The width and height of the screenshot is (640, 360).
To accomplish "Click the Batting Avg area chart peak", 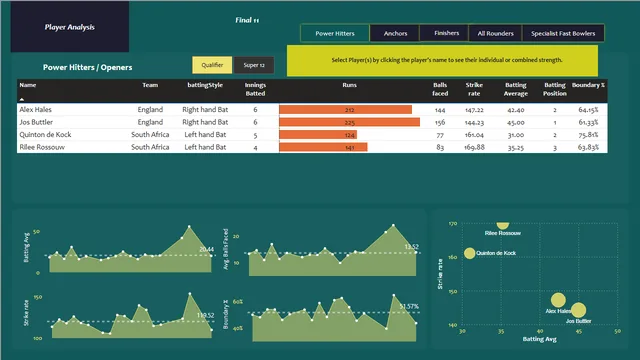I will 189,226.
